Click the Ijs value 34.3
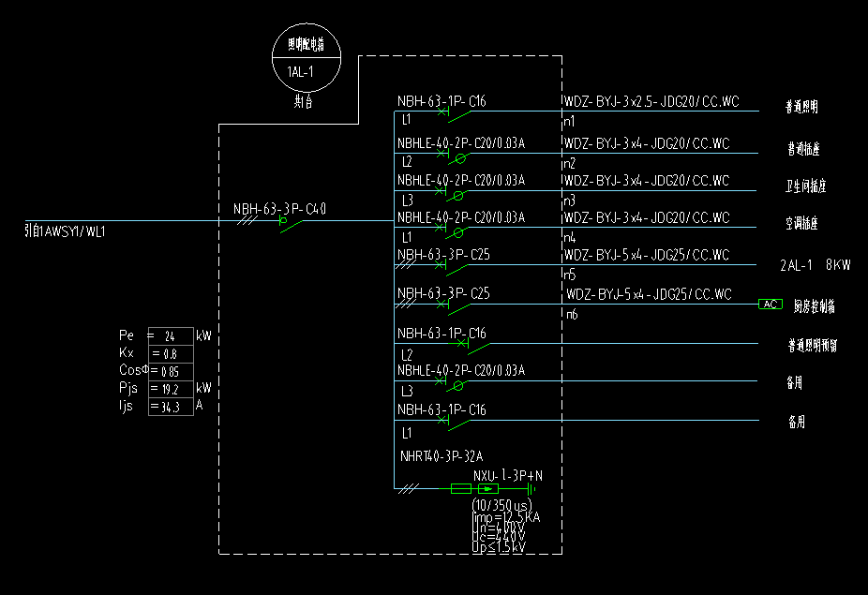This screenshot has width=868, height=595. [171, 407]
